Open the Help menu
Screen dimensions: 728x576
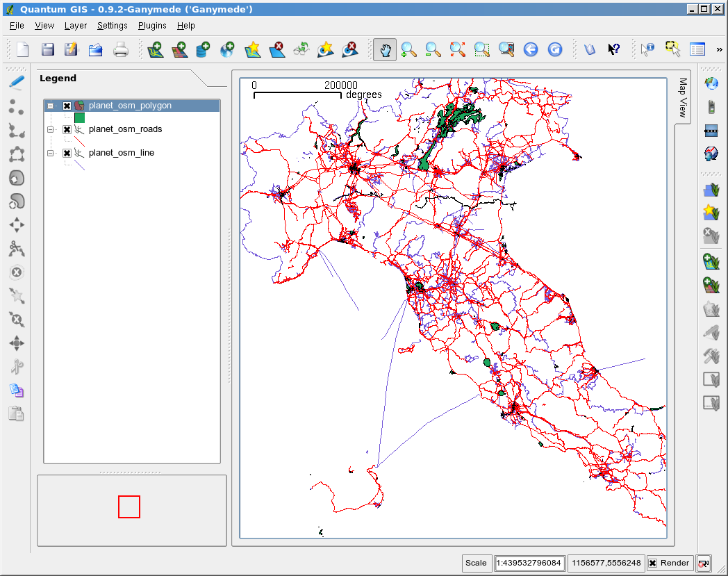click(185, 26)
